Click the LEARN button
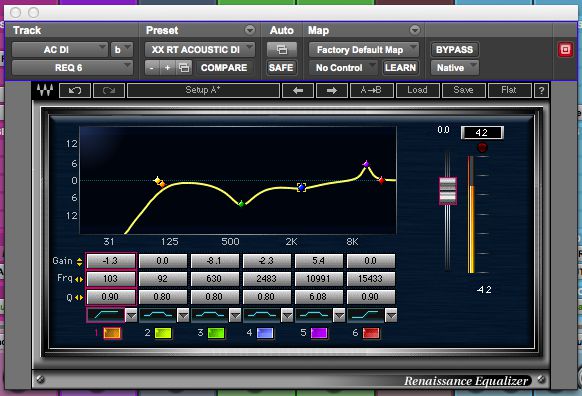 (x=400, y=68)
